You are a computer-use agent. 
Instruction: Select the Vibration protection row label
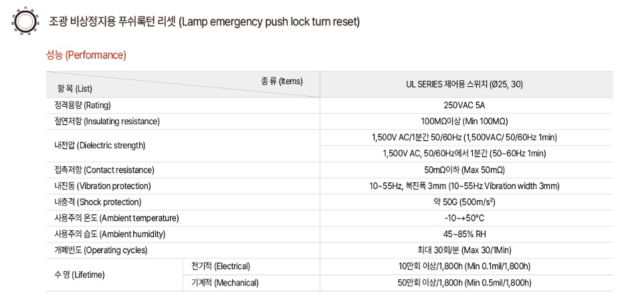pos(103,186)
